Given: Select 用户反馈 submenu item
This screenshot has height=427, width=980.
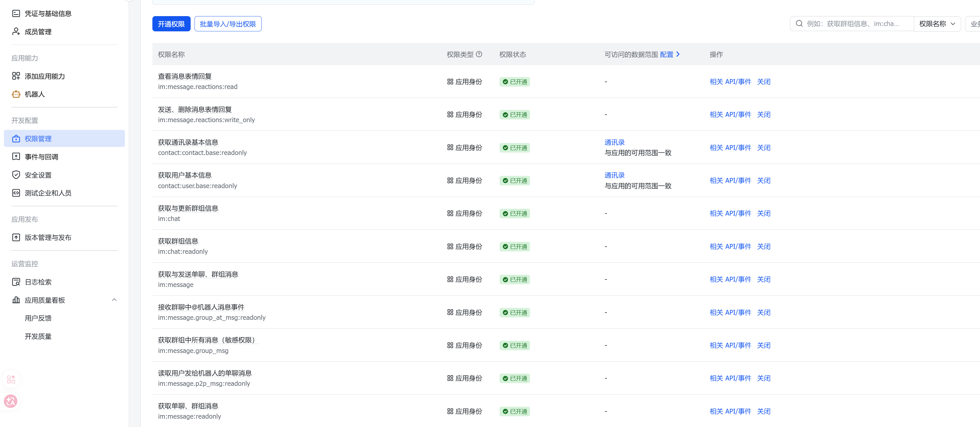Looking at the screenshot, I should [x=38, y=318].
